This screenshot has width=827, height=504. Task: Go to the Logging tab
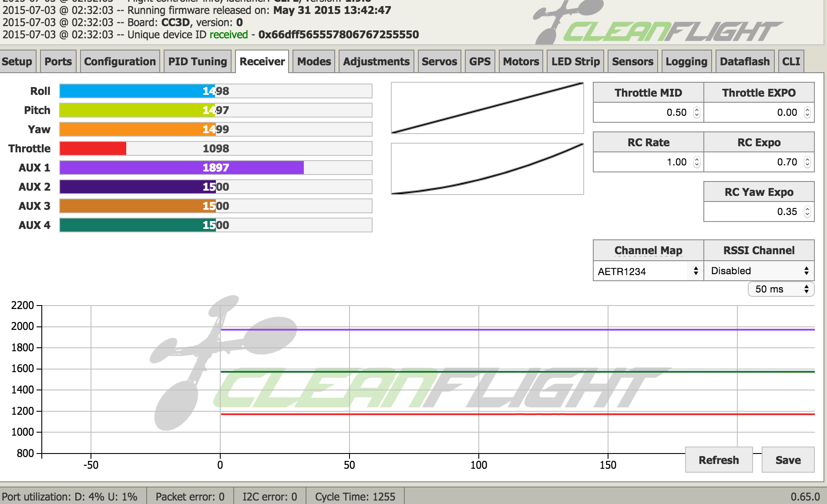[686, 61]
